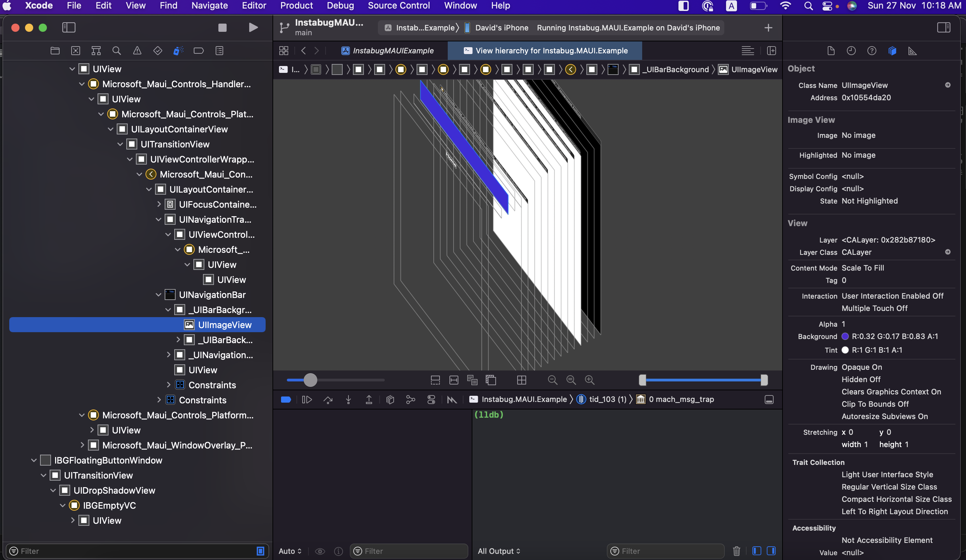Open the Size inspector ruler icon
Image resolution: width=966 pixels, height=560 pixels.
coord(912,51)
